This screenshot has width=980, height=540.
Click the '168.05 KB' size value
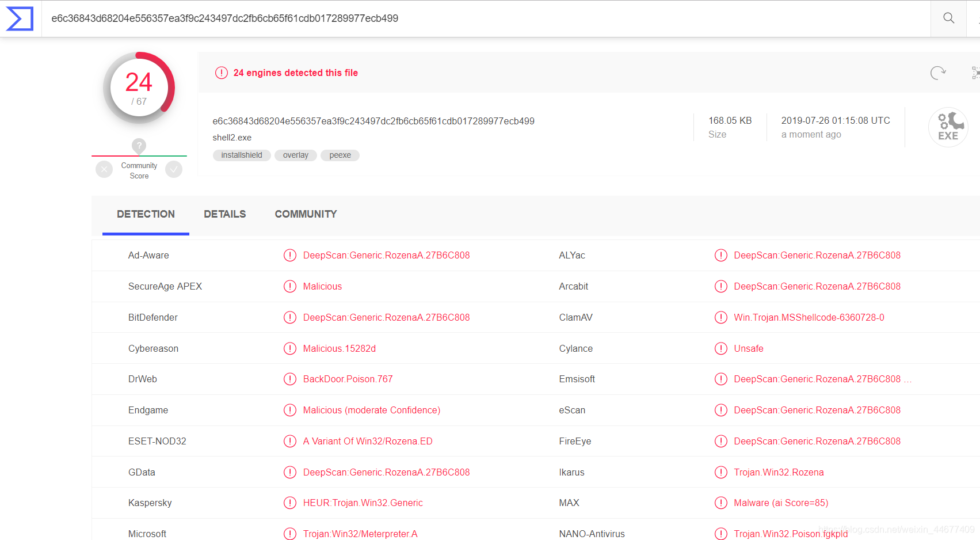(x=730, y=120)
